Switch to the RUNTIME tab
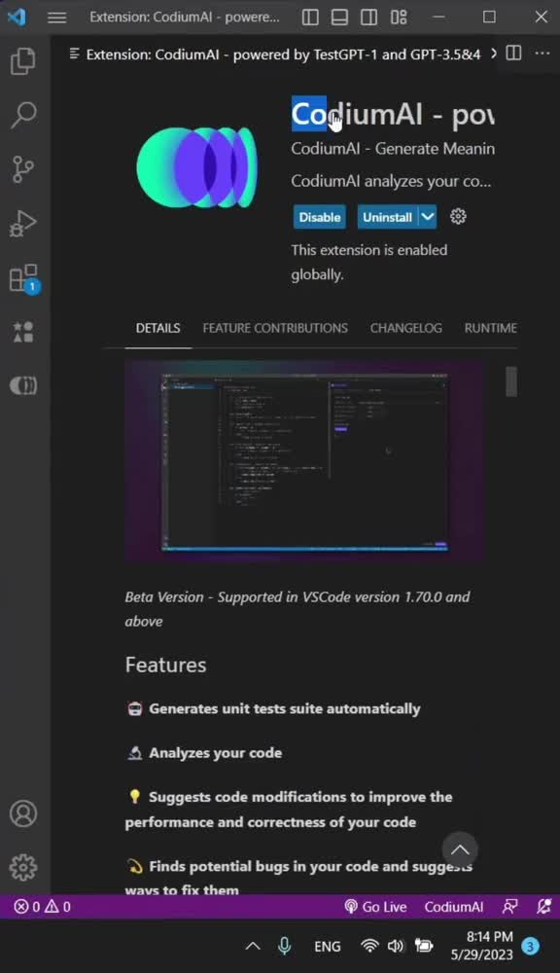 (x=491, y=328)
